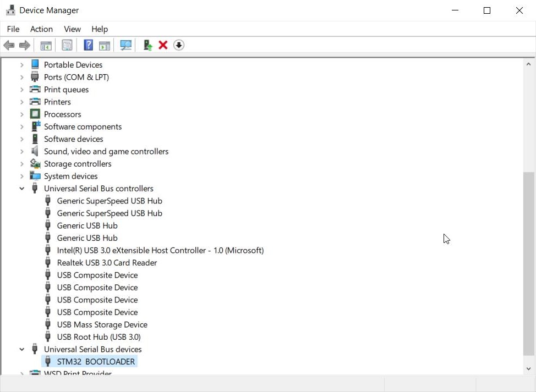
Task: Scan for hardware changes via toolbar icon
Action: coord(125,45)
